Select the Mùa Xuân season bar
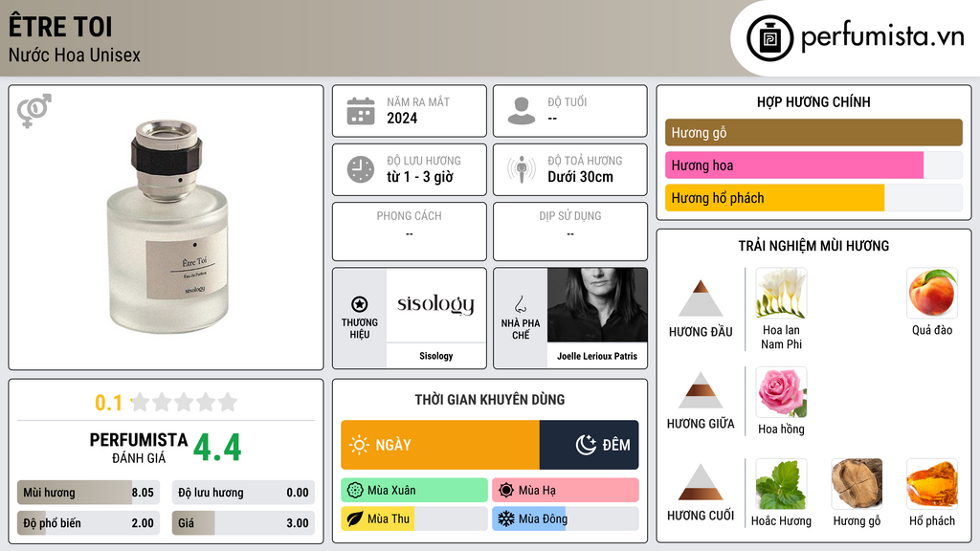This screenshot has width=980, height=551. [414, 491]
